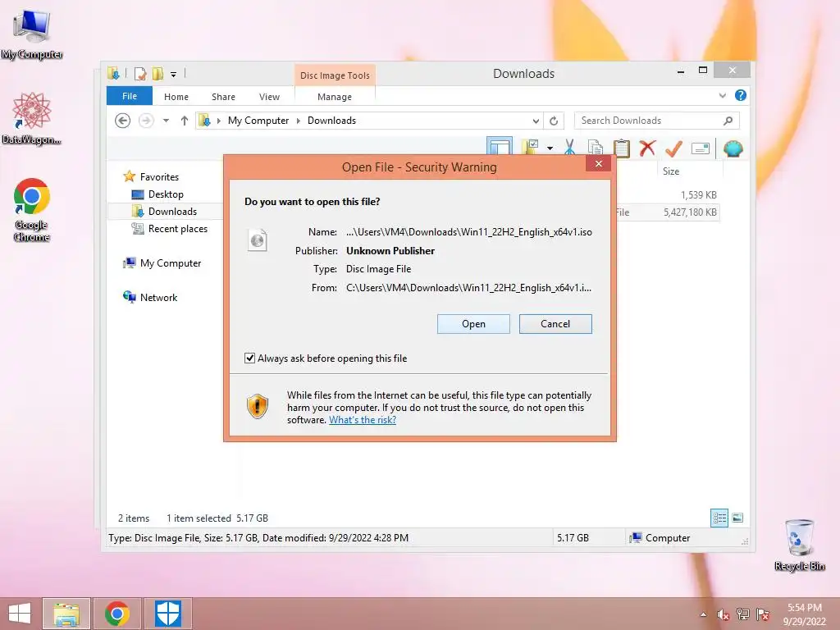Viewport: 840px width, 630px height.
Task: Click the Cut scissors icon
Action: point(569,148)
